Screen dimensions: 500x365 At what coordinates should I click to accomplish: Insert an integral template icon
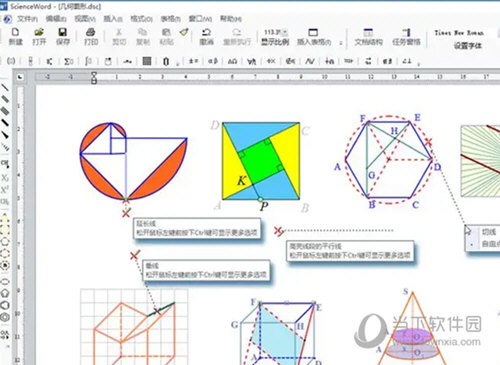pyautogui.click(x=88, y=61)
